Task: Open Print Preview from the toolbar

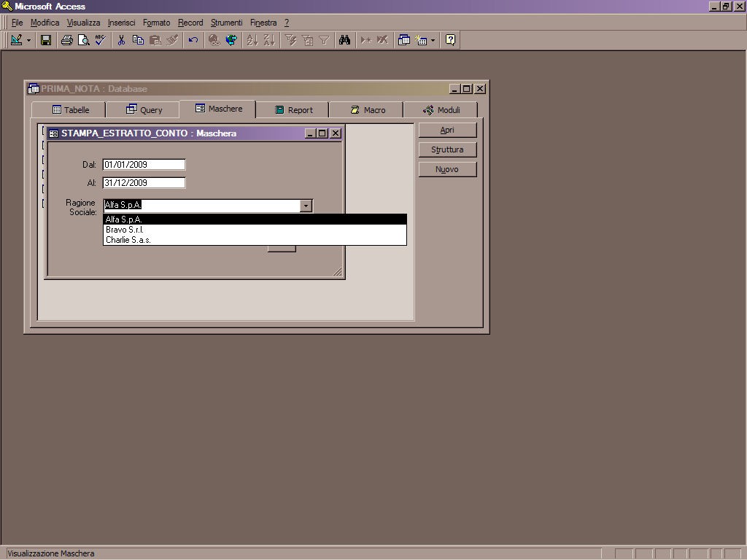Action: (x=84, y=40)
